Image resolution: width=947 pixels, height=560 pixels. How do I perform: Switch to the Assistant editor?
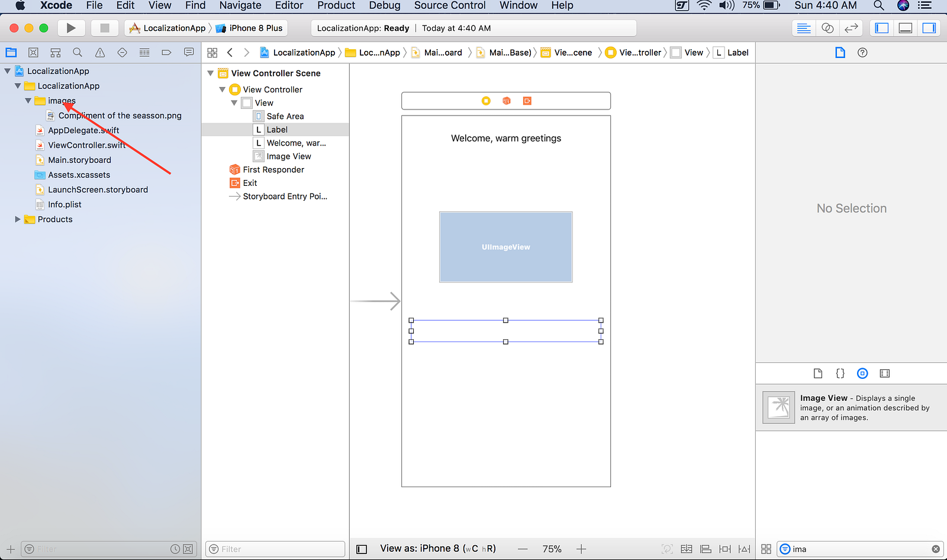tap(827, 28)
